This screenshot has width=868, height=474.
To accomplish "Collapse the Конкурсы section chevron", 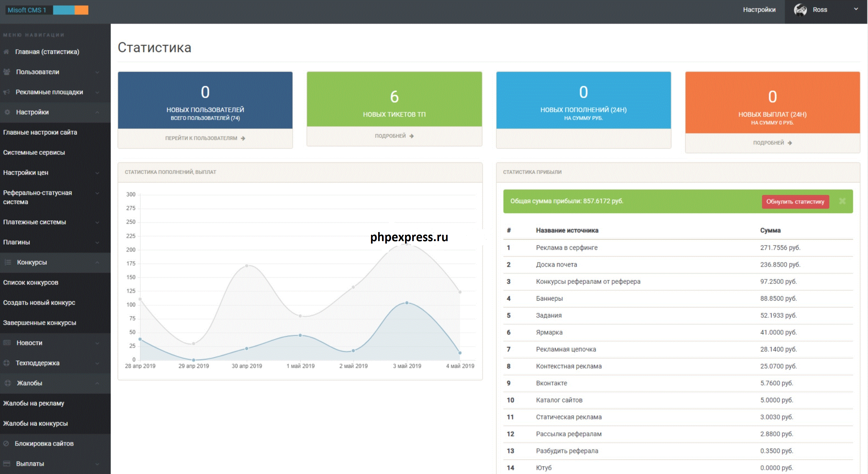I will (x=97, y=262).
